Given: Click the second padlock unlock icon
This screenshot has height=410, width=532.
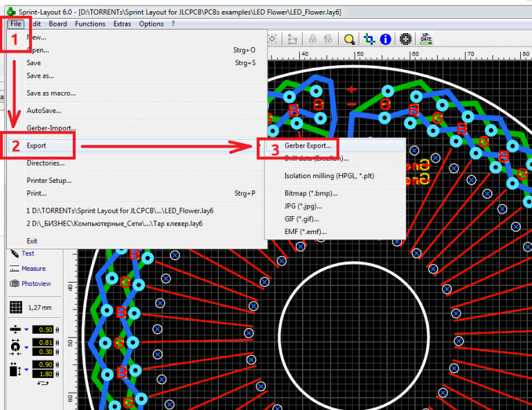Looking at the screenshot, I should (x=328, y=39).
